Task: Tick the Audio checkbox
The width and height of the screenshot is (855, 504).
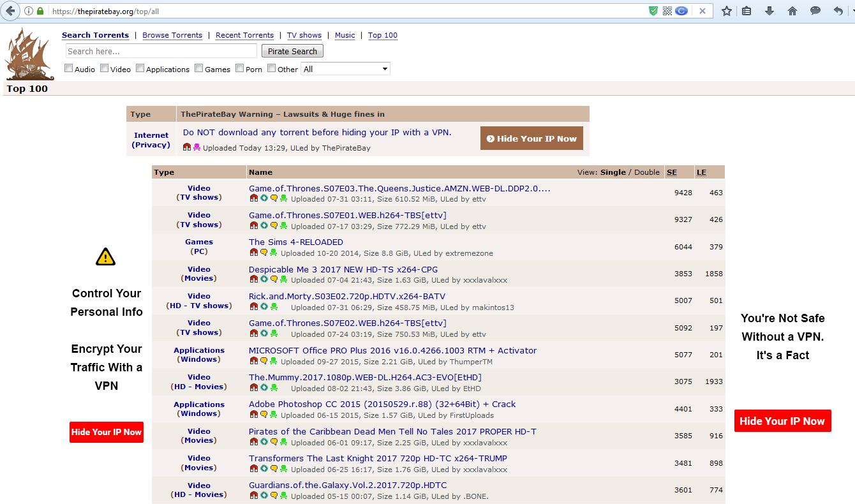Action: [x=68, y=68]
